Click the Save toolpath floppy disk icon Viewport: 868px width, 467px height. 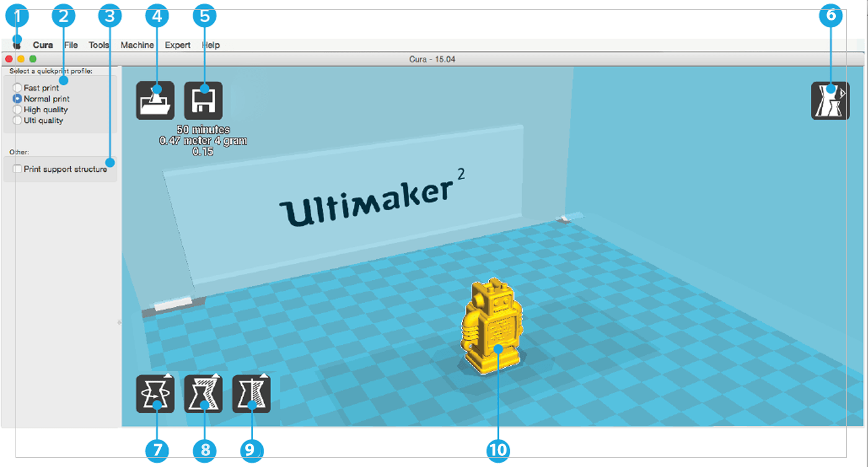203,100
